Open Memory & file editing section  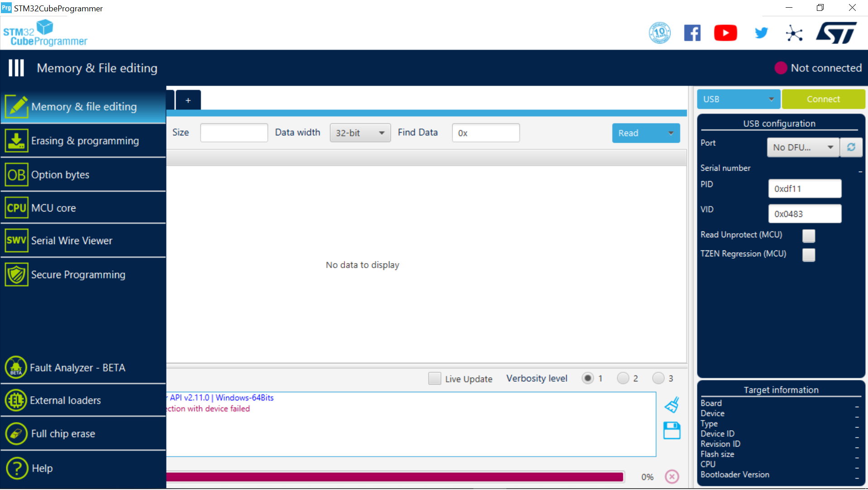tap(83, 106)
